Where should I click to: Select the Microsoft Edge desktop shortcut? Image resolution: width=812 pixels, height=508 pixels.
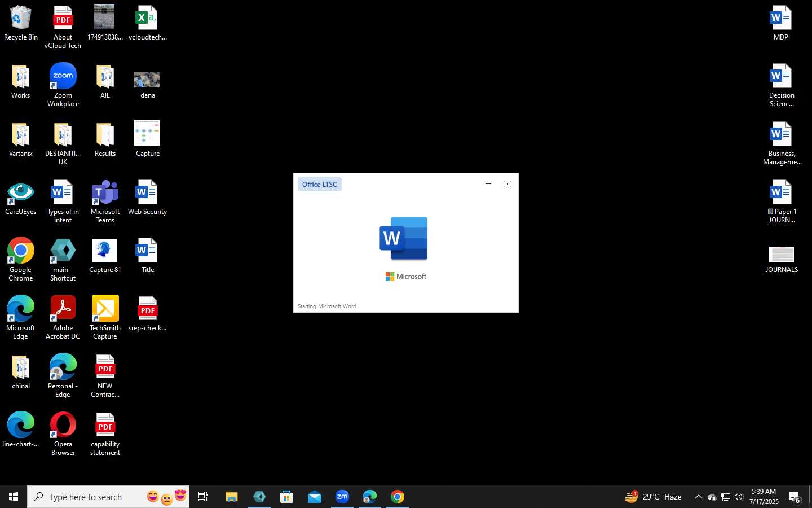coord(21,318)
